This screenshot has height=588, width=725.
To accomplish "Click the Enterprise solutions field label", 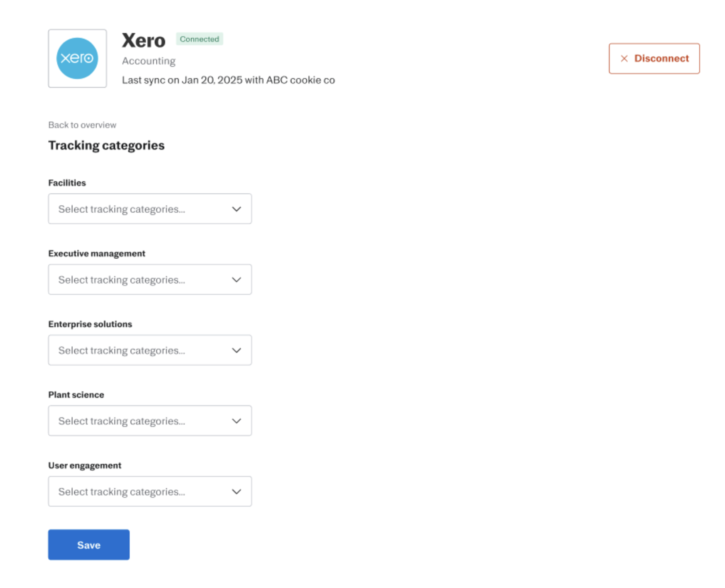I will [x=90, y=324].
